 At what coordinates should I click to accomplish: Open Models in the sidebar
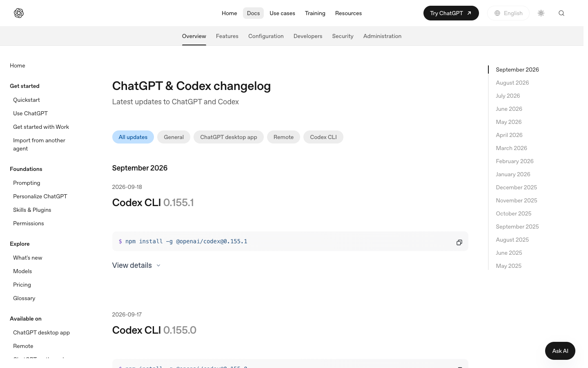tap(22, 271)
